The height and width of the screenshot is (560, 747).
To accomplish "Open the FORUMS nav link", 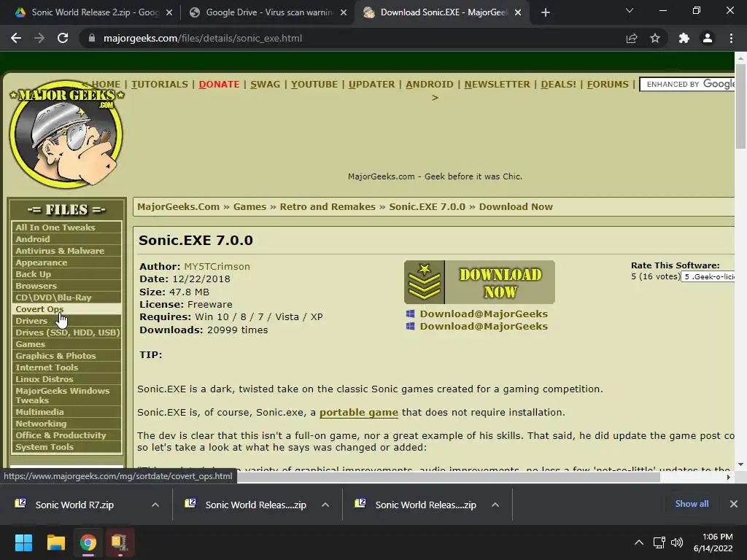I will pyautogui.click(x=608, y=85).
